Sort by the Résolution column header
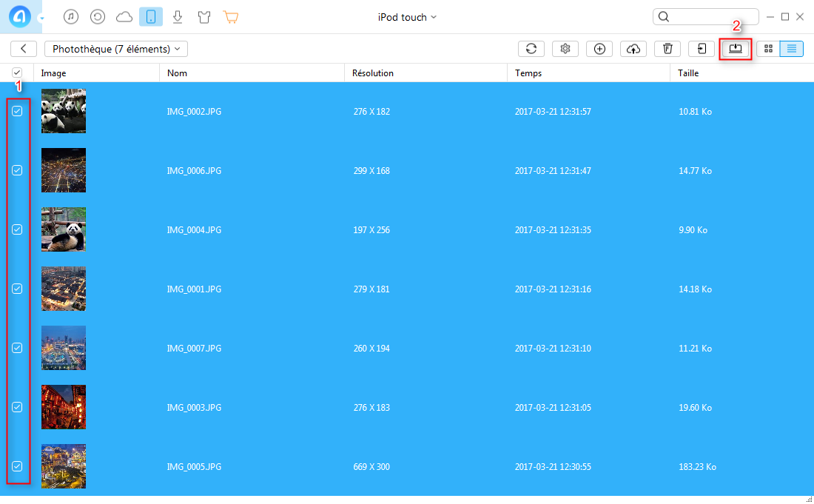 click(425, 73)
